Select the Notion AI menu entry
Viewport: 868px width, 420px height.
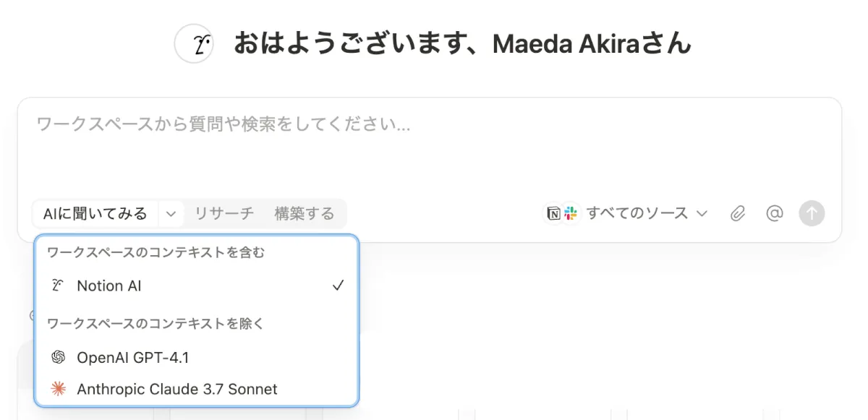point(109,286)
